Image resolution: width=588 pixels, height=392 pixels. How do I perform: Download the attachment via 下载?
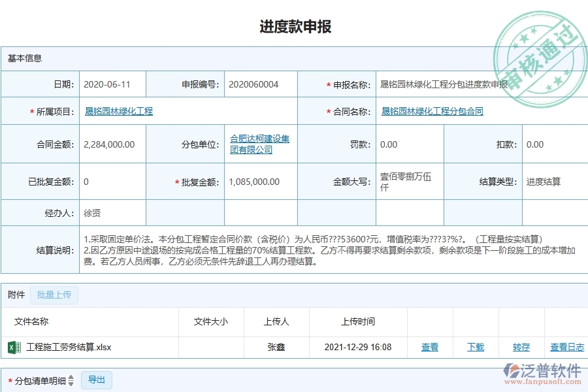click(475, 348)
